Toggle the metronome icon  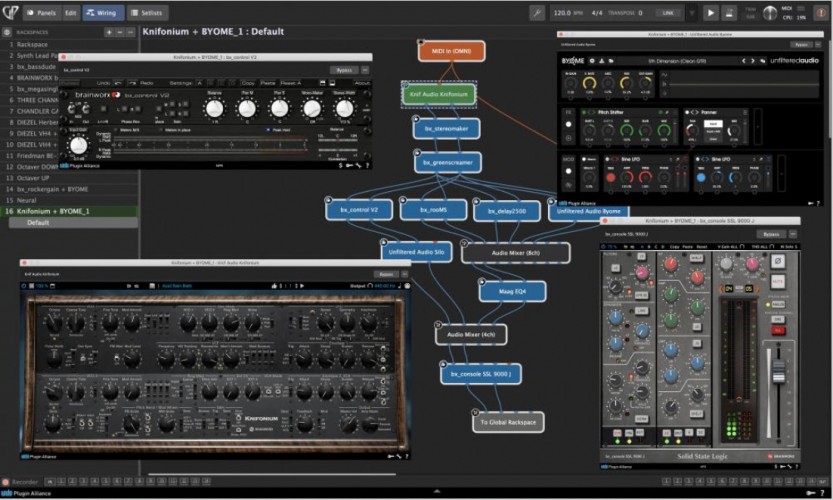(x=729, y=13)
